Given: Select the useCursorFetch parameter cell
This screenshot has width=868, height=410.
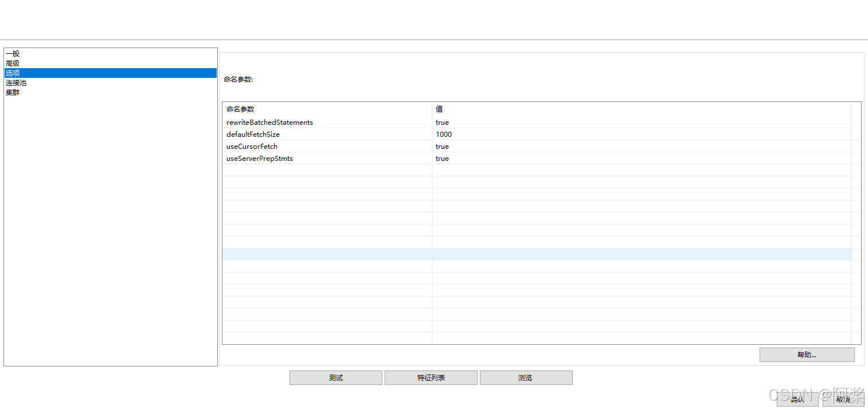Looking at the screenshot, I should click(x=327, y=147).
